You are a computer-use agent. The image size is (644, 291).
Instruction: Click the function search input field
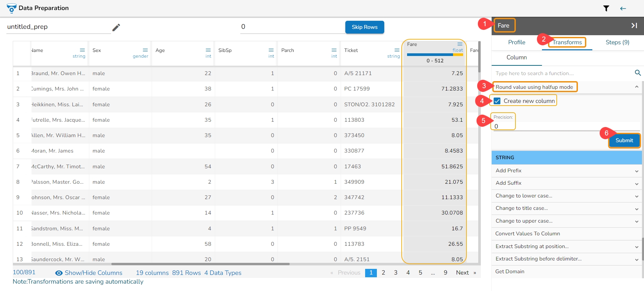[562, 73]
